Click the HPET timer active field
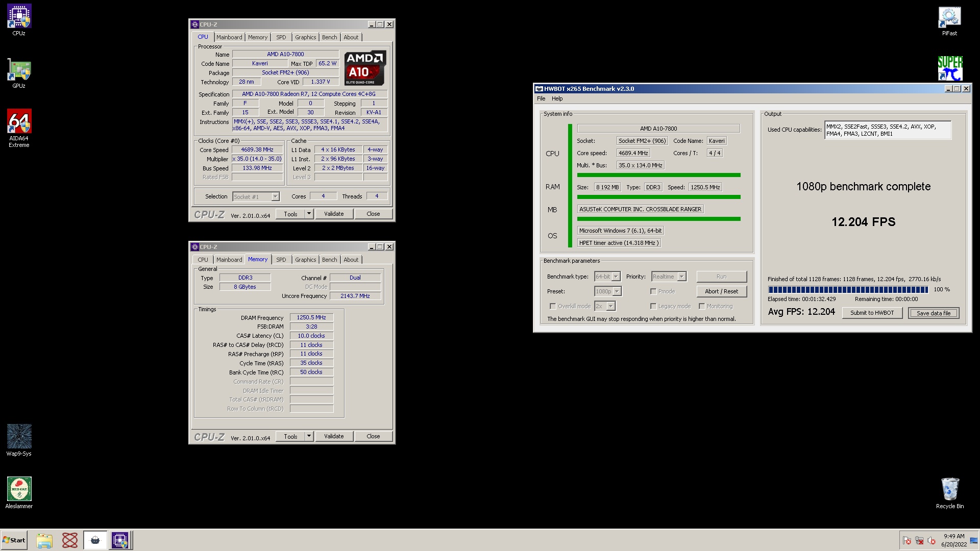The width and height of the screenshot is (980, 551). [x=619, y=243]
